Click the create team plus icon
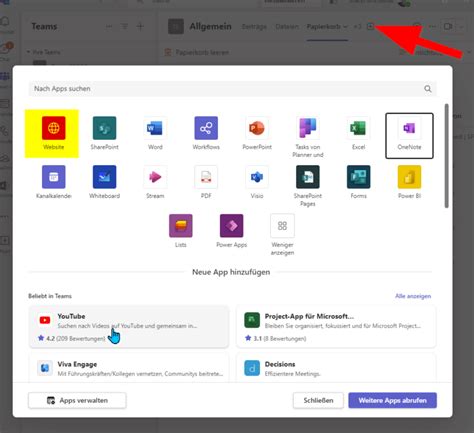This screenshot has width=474, height=433. [x=140, y=26]
